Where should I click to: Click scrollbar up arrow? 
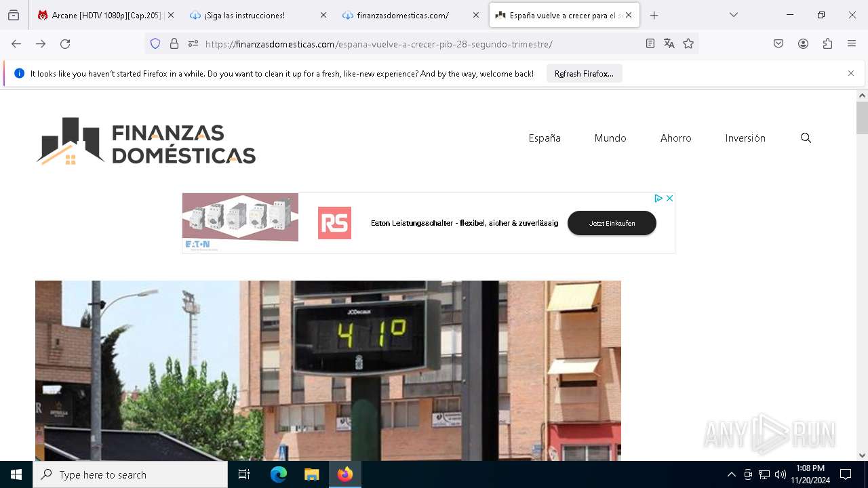coord(862,96)
